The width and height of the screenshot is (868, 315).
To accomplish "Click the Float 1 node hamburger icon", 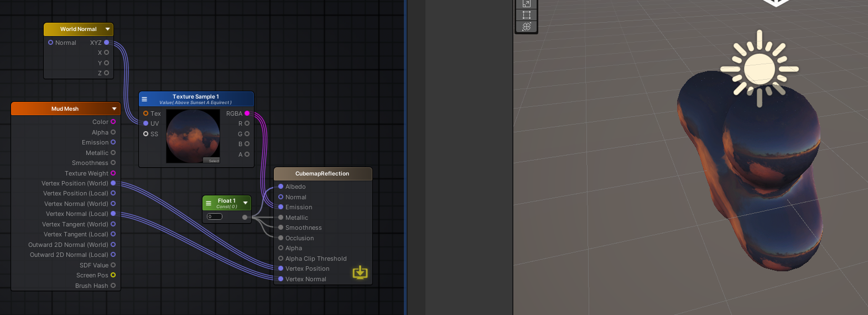I will tap(209, 203).
